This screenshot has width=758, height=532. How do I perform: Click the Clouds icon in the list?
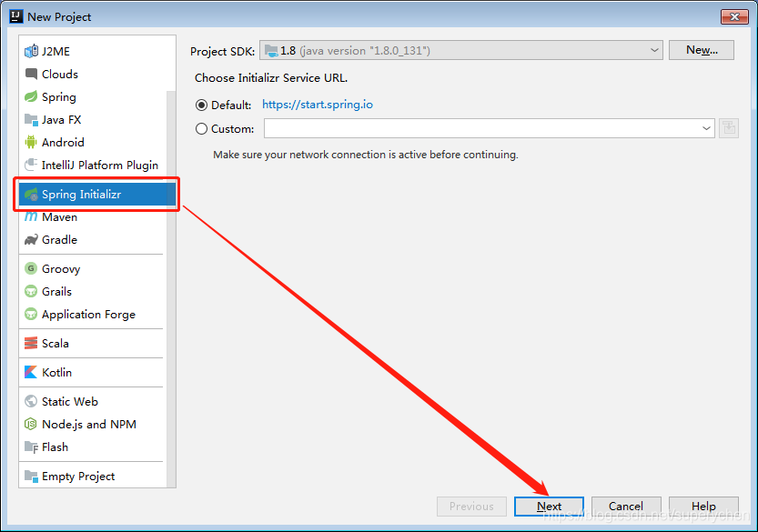(32, 74)
